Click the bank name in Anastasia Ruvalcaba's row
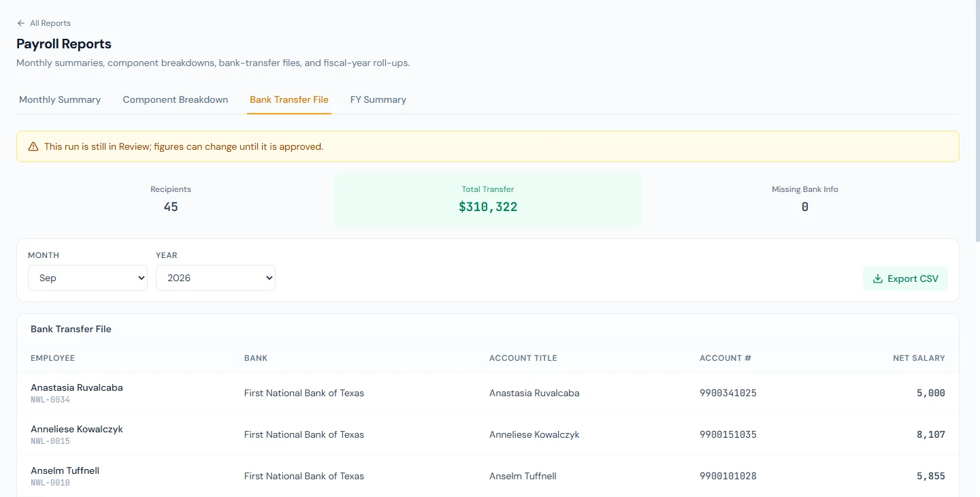Screen dimensions: 980x497 pyautogui.click(x=304, y=393)
